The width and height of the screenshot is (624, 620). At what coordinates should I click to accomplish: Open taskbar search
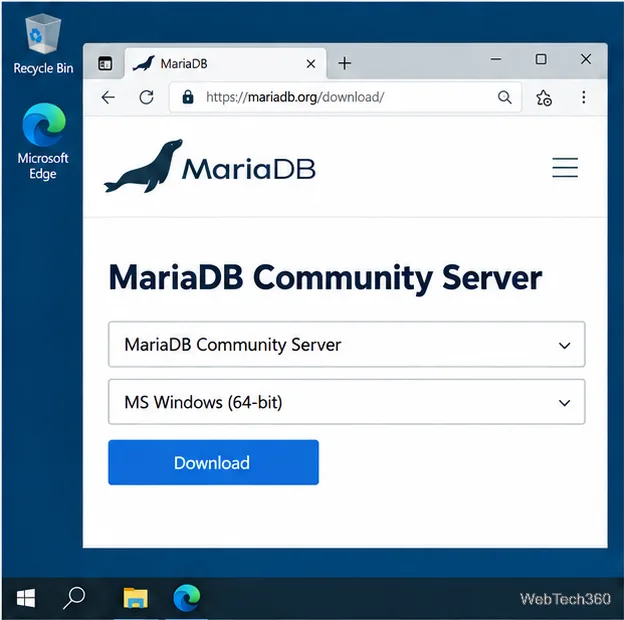coord(74,598)
